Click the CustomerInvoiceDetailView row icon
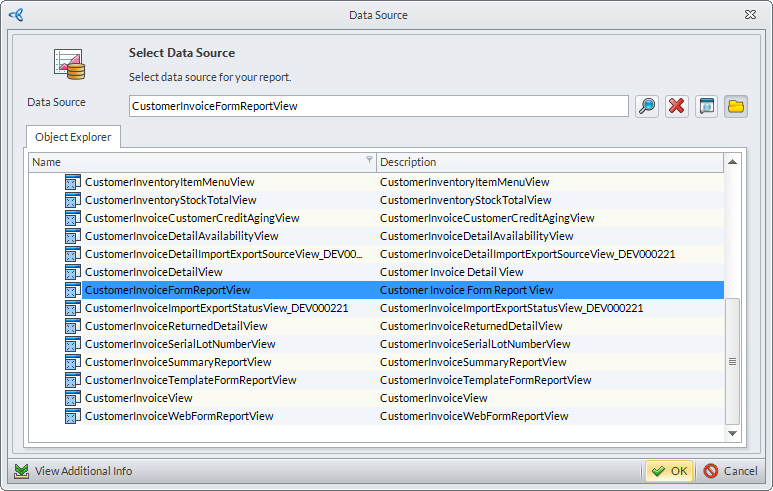Screen dimensions: 773x491 (72, 272)
